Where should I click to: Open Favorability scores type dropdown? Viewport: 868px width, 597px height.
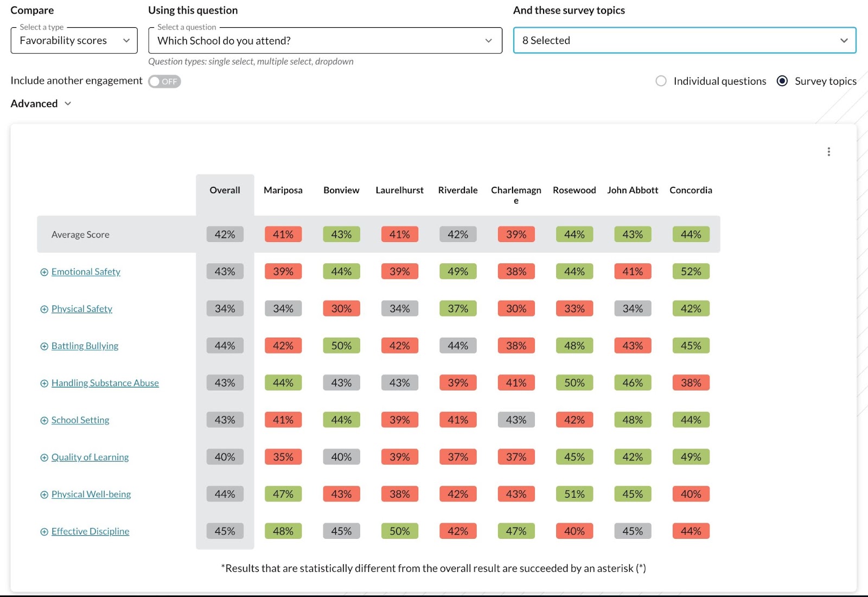[x=74, y=41]
